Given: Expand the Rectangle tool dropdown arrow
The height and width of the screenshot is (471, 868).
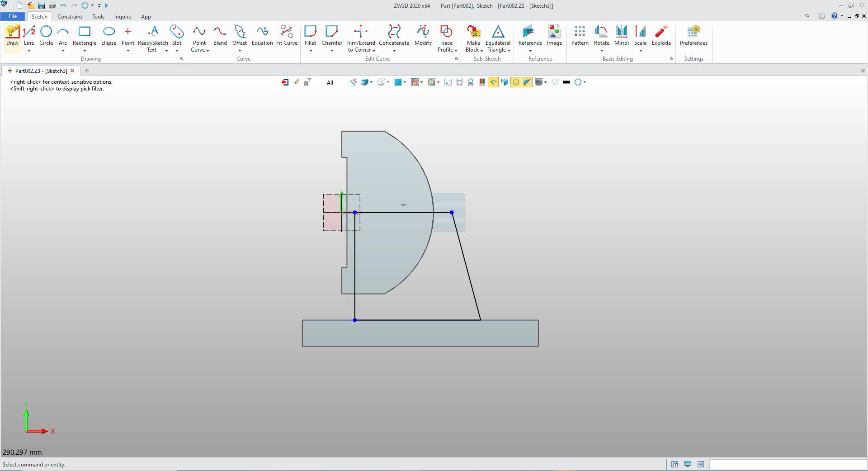Looking at the screenshot, I should click(x=85, y=51).
